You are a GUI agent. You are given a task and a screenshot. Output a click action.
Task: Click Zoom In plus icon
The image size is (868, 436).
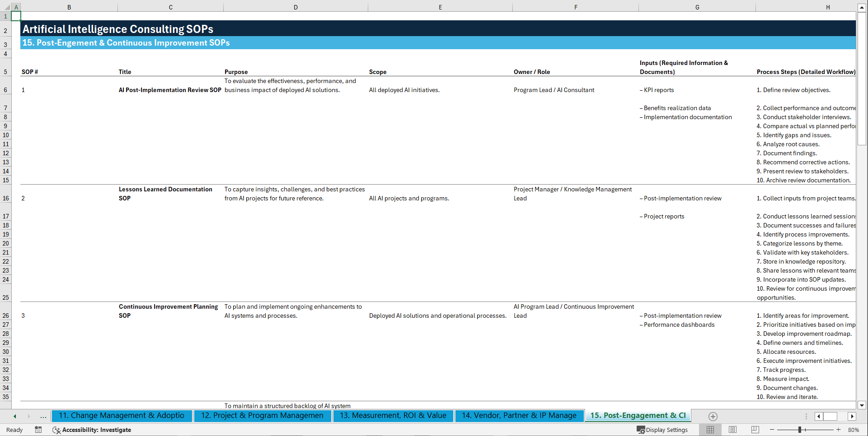839,430
